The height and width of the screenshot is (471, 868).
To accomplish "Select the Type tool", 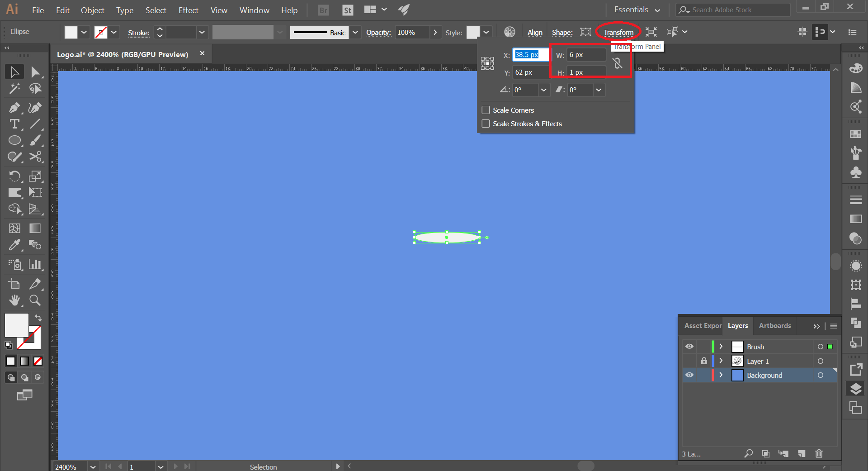I will click(x=14, y=124).
